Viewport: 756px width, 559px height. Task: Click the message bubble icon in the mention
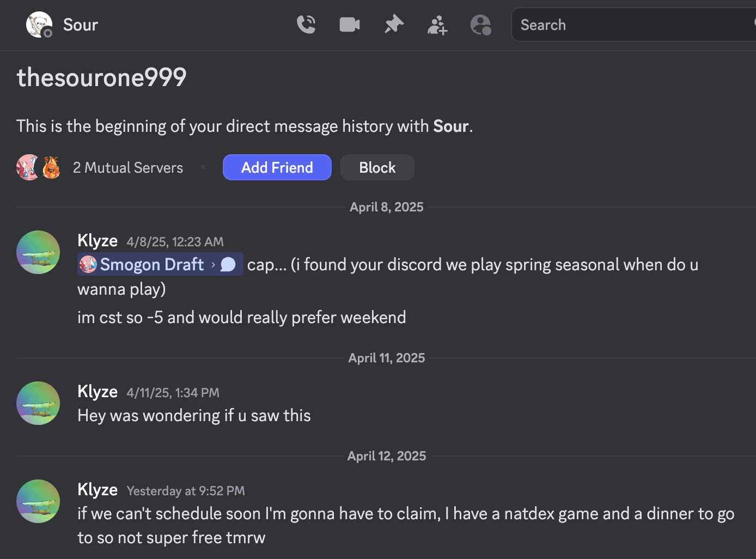coord(228,264)
